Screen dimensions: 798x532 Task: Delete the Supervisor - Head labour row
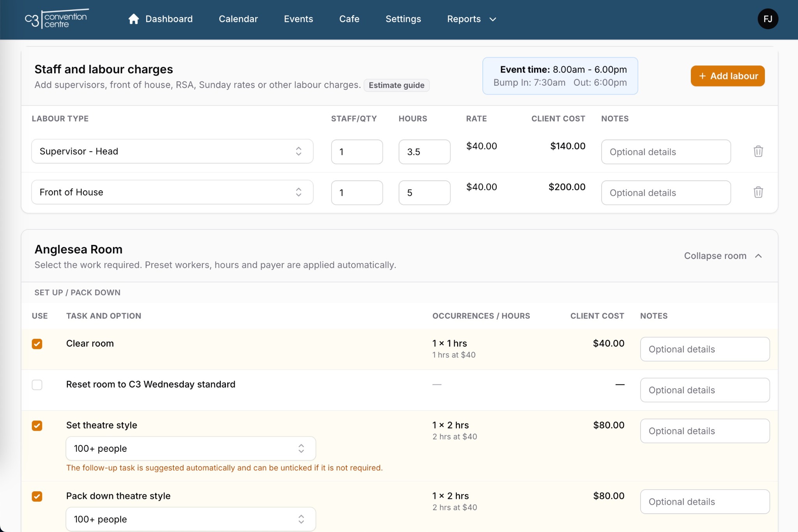point(758,151)
